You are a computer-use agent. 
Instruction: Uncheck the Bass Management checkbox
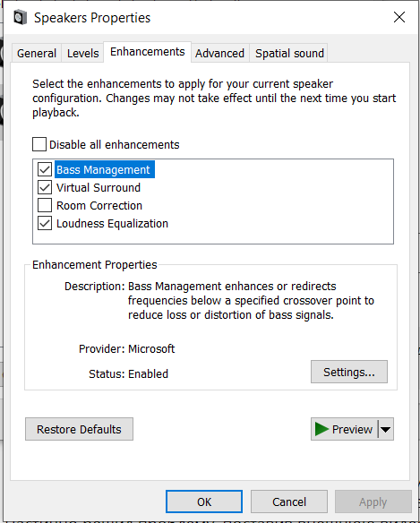45,169
